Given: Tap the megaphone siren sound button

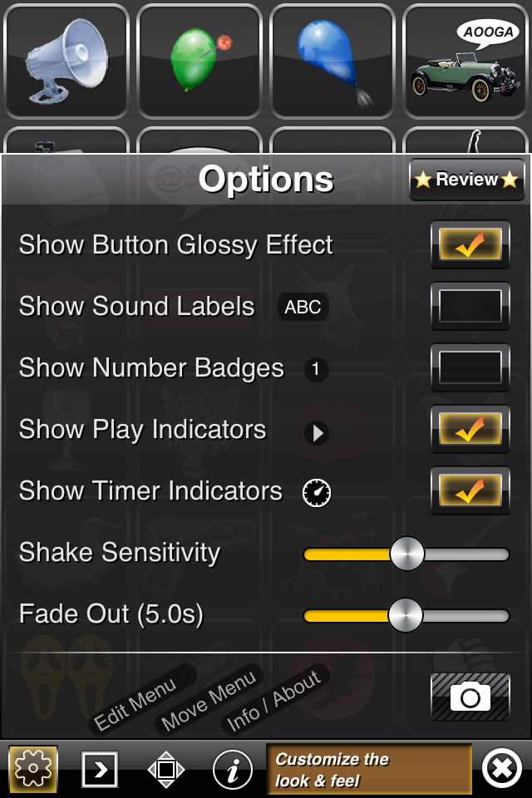Looking at the screenshot, I should [x=66, y=61].
